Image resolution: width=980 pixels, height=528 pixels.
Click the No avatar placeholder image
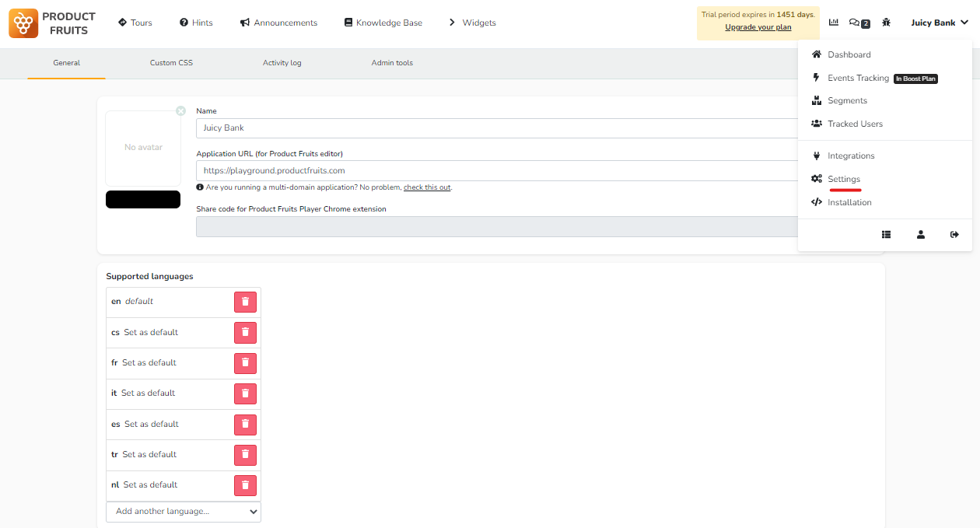click(143, 148)
